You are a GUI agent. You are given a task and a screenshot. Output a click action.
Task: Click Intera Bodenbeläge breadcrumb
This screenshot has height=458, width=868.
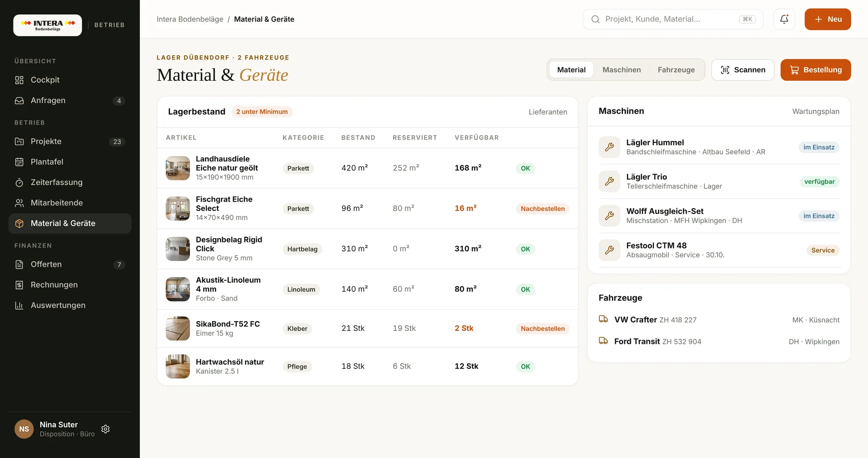pos(190,19)
